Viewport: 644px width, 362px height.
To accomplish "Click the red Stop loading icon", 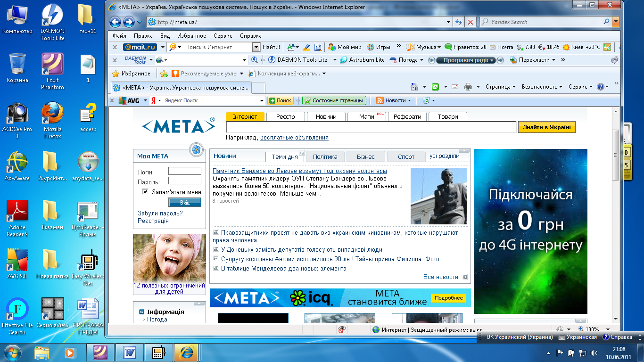I will (471, 22).
